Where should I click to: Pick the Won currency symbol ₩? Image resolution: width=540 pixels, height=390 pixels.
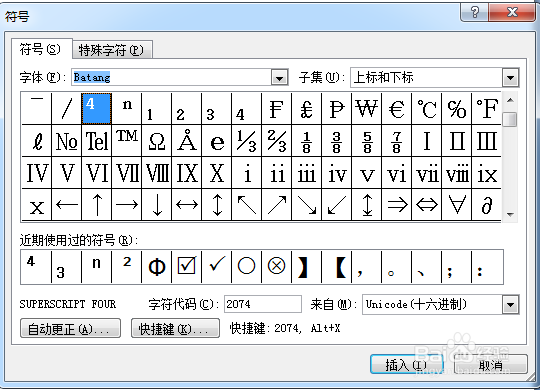tap(366, 109)
